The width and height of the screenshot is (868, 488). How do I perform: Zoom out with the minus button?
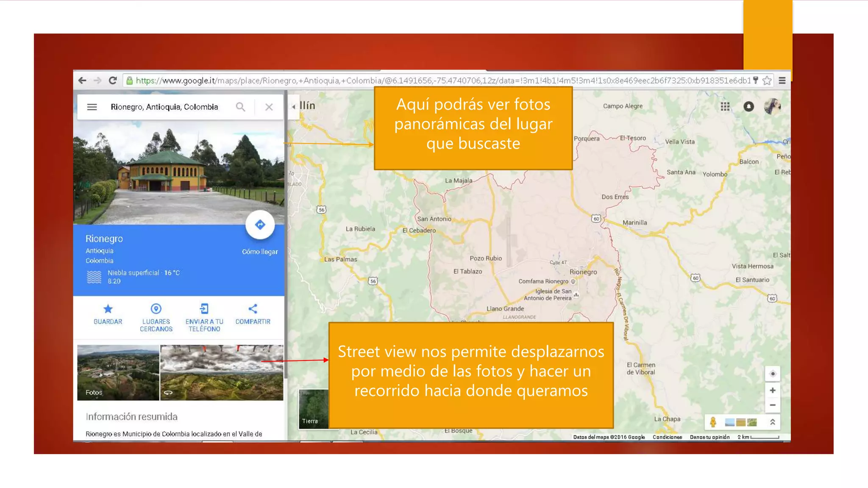773,405
